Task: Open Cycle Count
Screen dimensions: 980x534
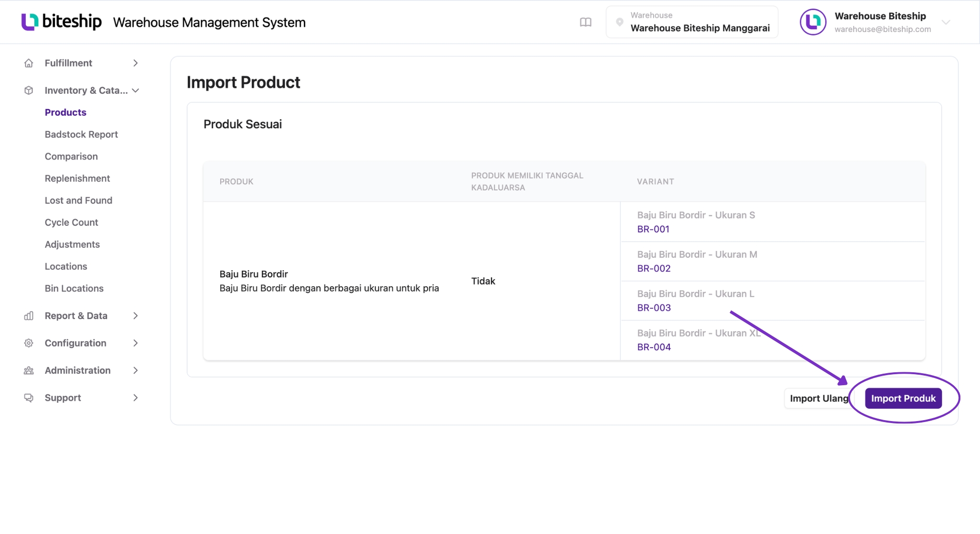Action: click(x=71, y=222)
